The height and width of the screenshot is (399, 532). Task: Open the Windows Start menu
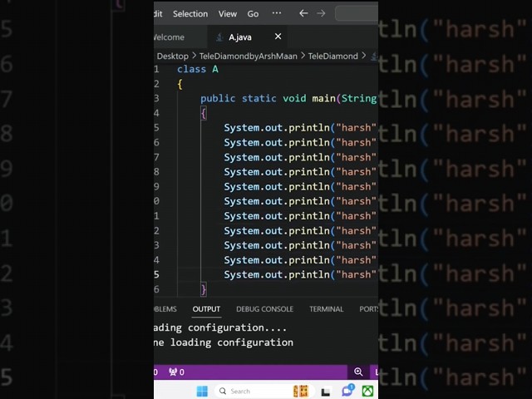pyautogui.click(x=202, y=392)
